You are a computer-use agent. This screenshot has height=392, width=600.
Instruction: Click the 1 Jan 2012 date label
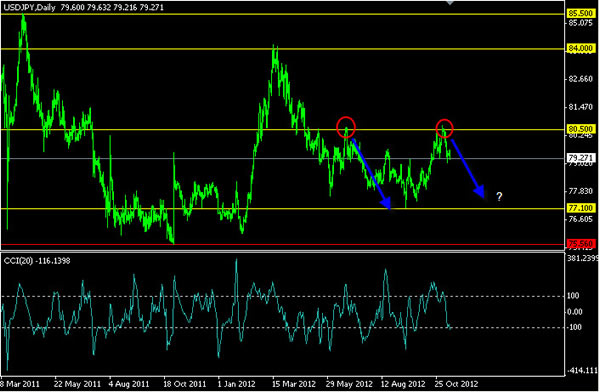tap(236, 384)
